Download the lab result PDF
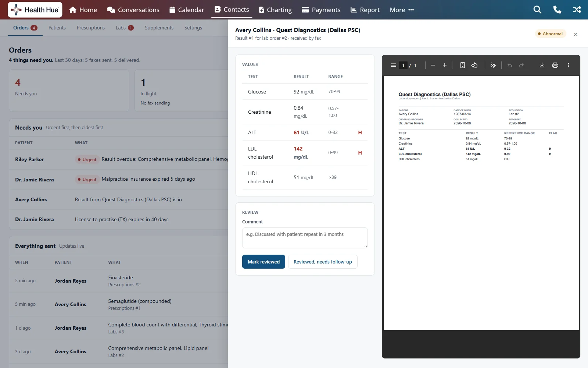Viewport: 588px width, 368px height. click(542, 65)
